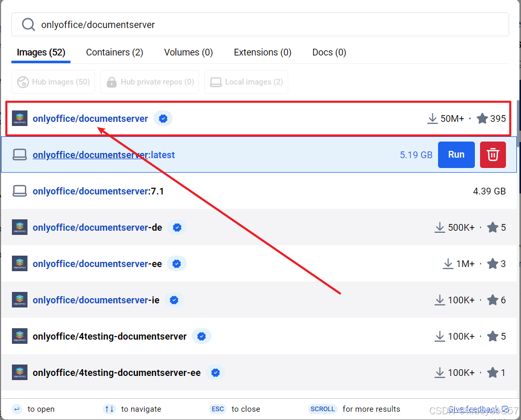Run the onlyoffice/documentserver:latest image
Viewport: 521px width, 420px height.
[456, 155]
